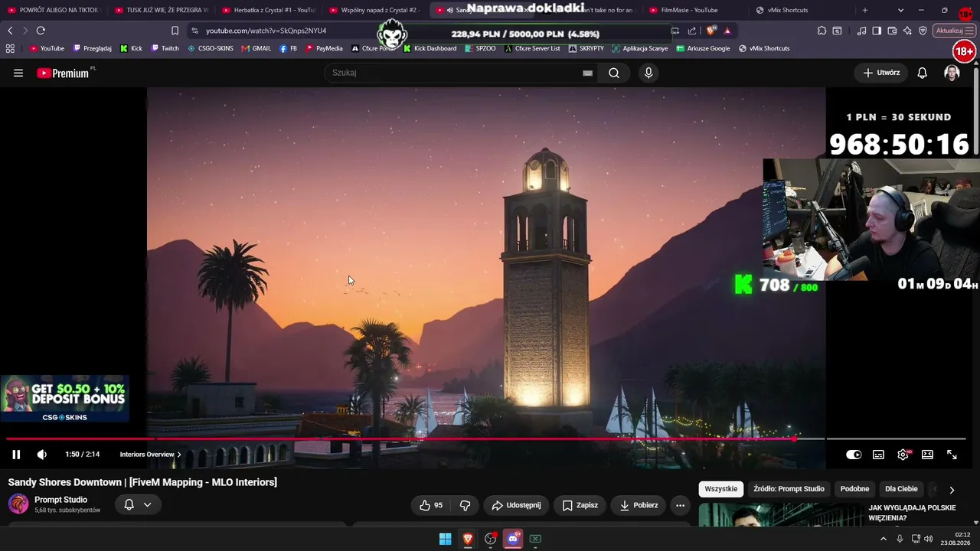Open the Polish prisons video thumbnail
This screenshot has width=980, height=551.
[x=780, y=514]
